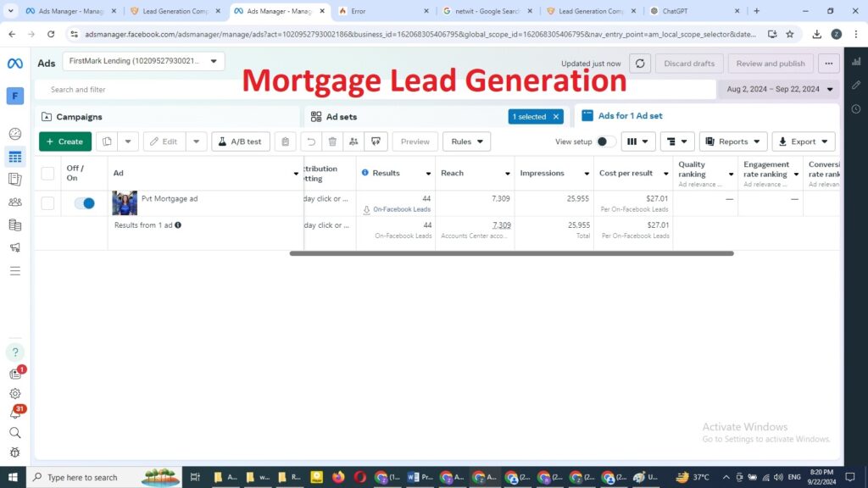
Task: Open the edit pencil icon on right rail
Action: click(856, 86)
